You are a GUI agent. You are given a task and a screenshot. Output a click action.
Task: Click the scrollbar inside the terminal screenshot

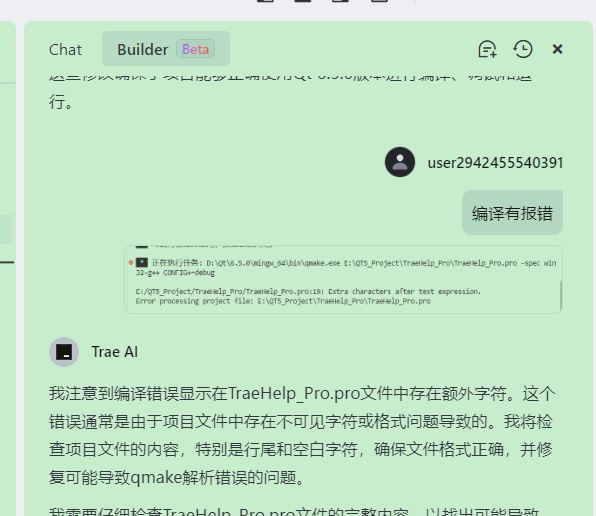point(561,296)
